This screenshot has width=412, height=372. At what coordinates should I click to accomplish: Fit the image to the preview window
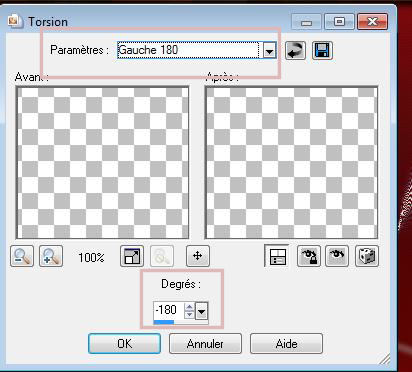pos(132,256)
